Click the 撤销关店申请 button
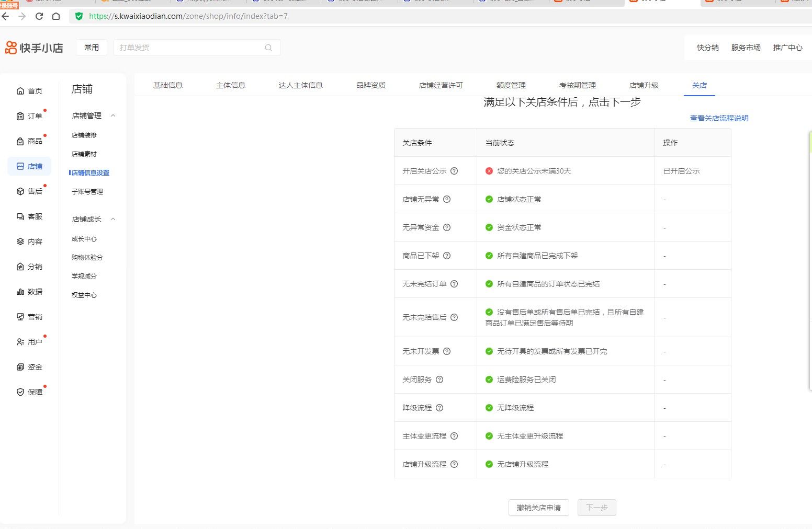The image size is (812, 529). click(538, 508)
